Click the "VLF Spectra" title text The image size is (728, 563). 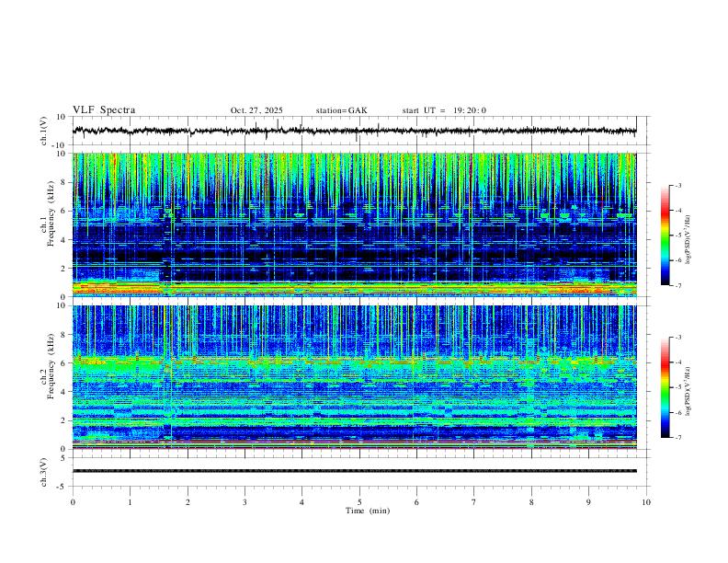[104, 110]
